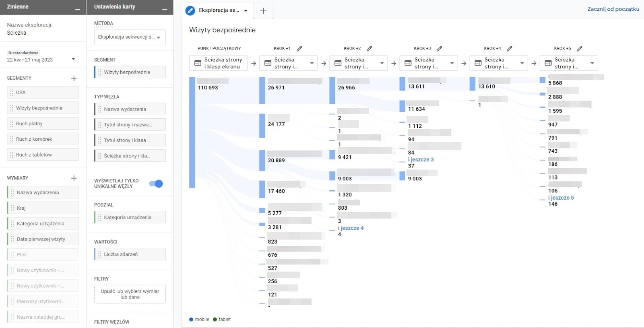The height and width of the screenshot is (328, 644).
Task: Click exploration name Ścieżka field
Action: pyautogui.click(x=17, y=33)
